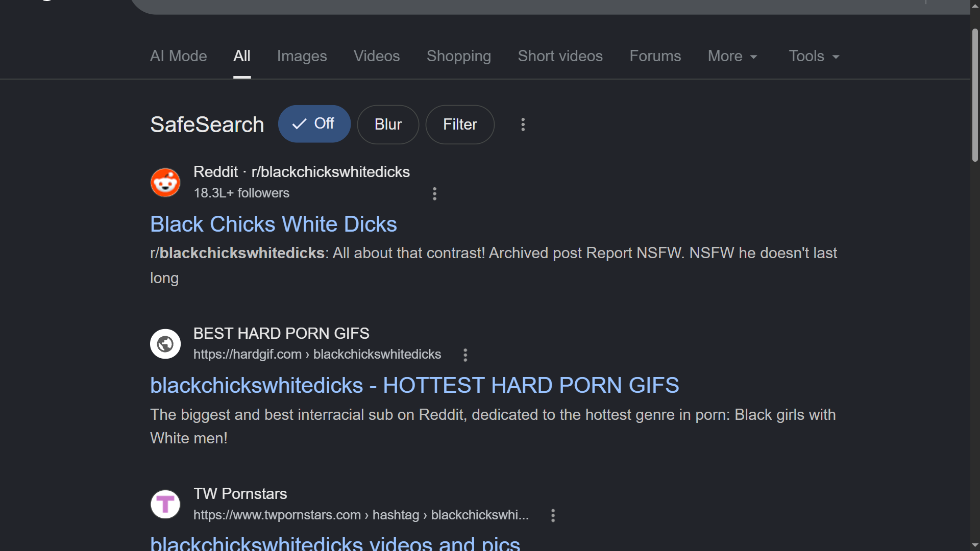Click the Reddit favicon icon

point(165,183)
